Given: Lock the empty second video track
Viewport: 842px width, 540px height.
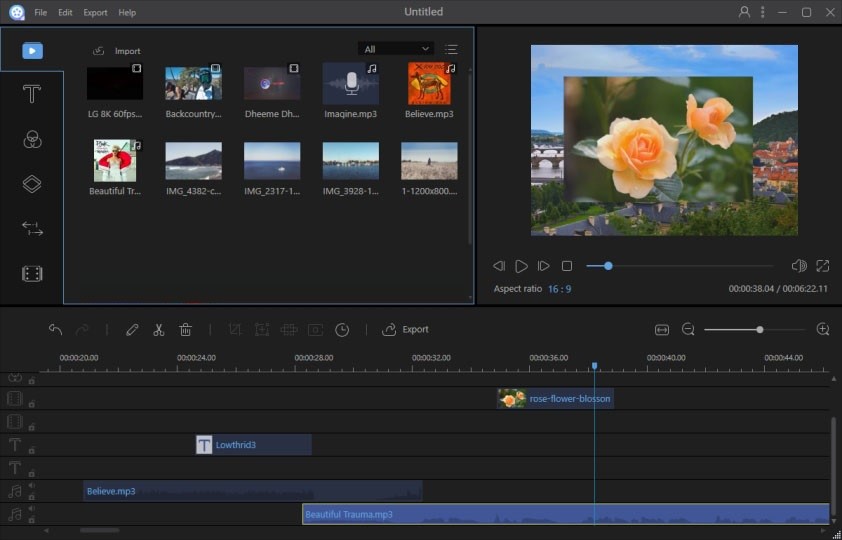Looking at the screenshot, I should 32,427.
